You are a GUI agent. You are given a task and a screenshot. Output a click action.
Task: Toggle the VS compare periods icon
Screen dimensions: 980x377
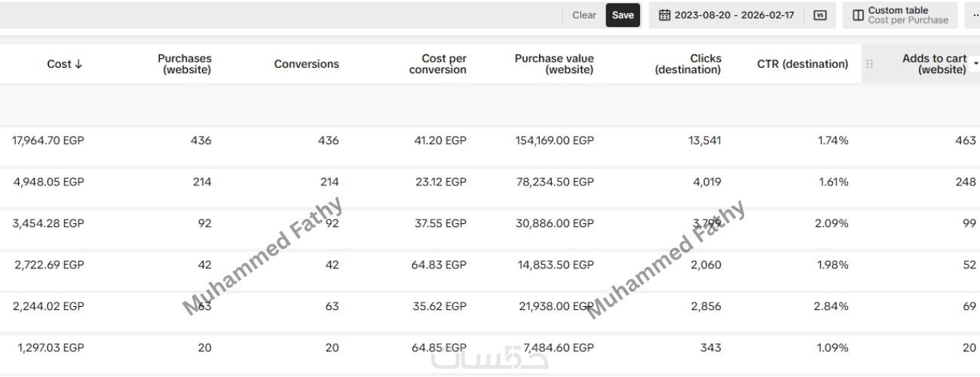pos(819,15)
